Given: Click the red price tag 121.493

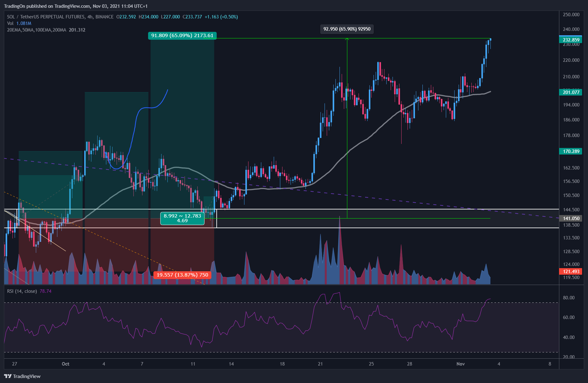Looking at the screenshot, I should coord(571,272).
